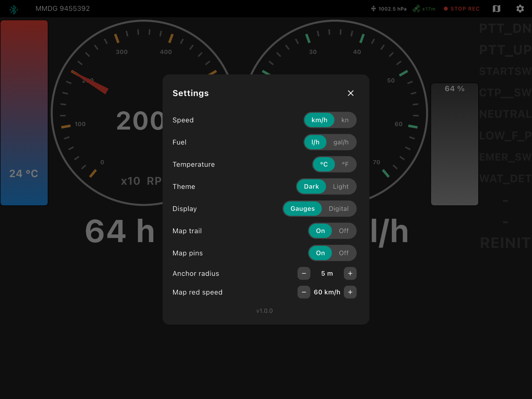Viewport: 532px width, 399px height.
Task: Click the 1002.5 hPa pressure reading
Action: pos(392,9)
